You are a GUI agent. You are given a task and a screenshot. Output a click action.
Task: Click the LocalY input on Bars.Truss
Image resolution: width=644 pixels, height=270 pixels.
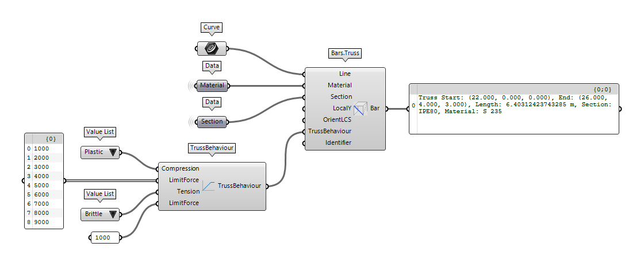pos(342,108)
